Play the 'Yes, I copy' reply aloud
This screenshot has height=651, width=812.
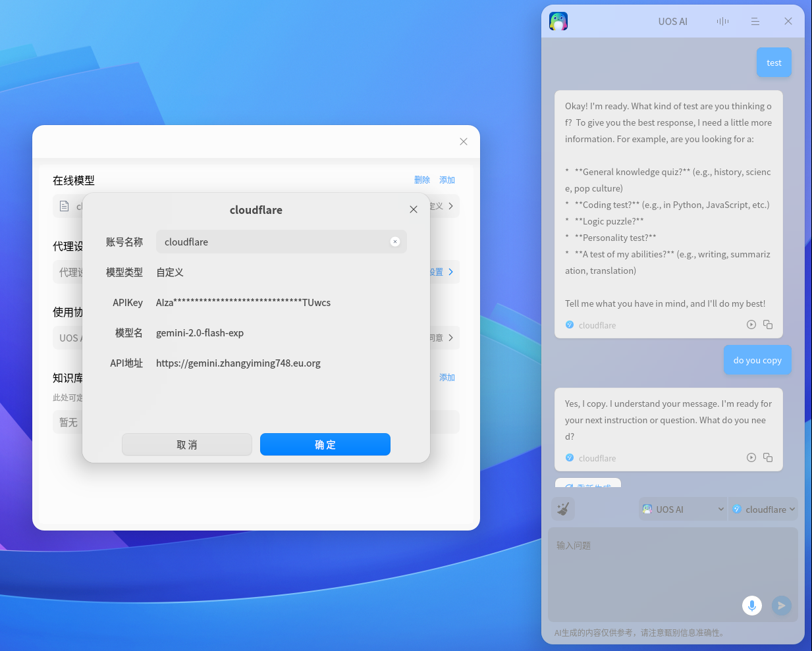pos(751,457)
